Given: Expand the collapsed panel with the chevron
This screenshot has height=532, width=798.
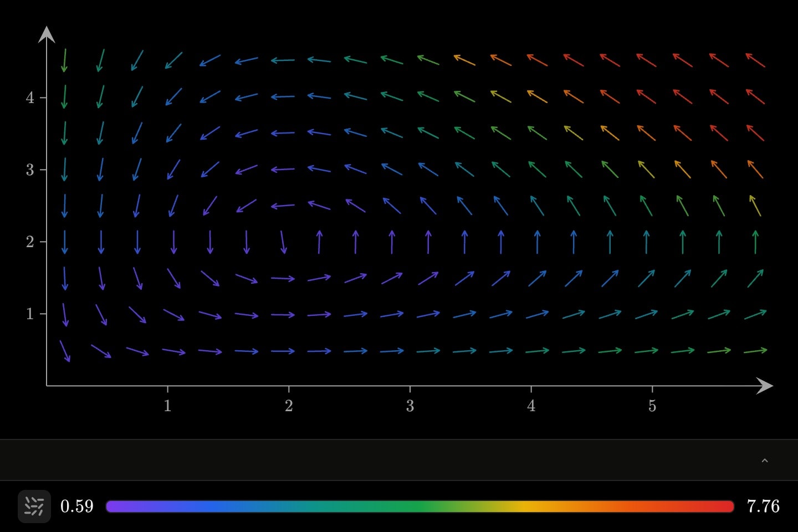Looking at the screenshot, I should pos(765,461).
